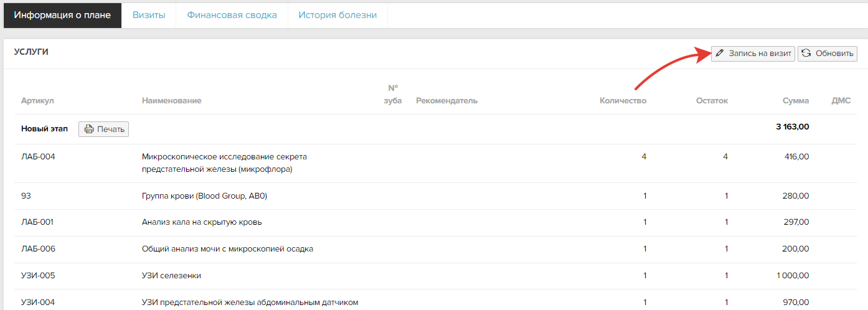
Task: Click the № зуба column header
Action: tap(393, 94)
